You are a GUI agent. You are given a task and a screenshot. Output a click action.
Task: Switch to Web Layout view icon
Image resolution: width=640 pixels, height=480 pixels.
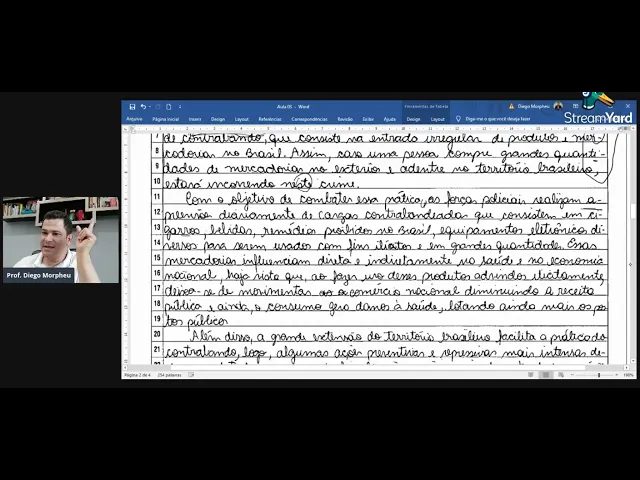click(561, 375)
